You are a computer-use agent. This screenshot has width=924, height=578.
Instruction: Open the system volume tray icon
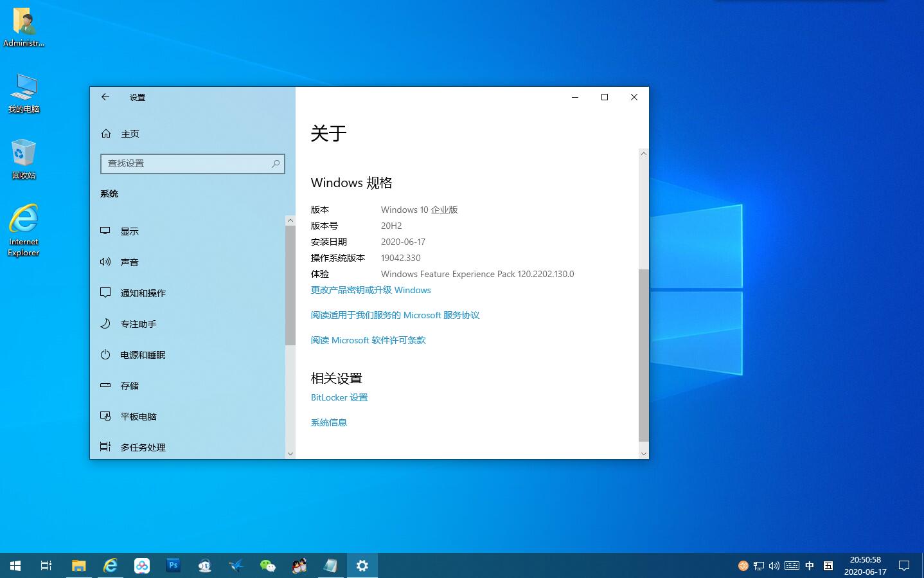[x=774, y=566]
